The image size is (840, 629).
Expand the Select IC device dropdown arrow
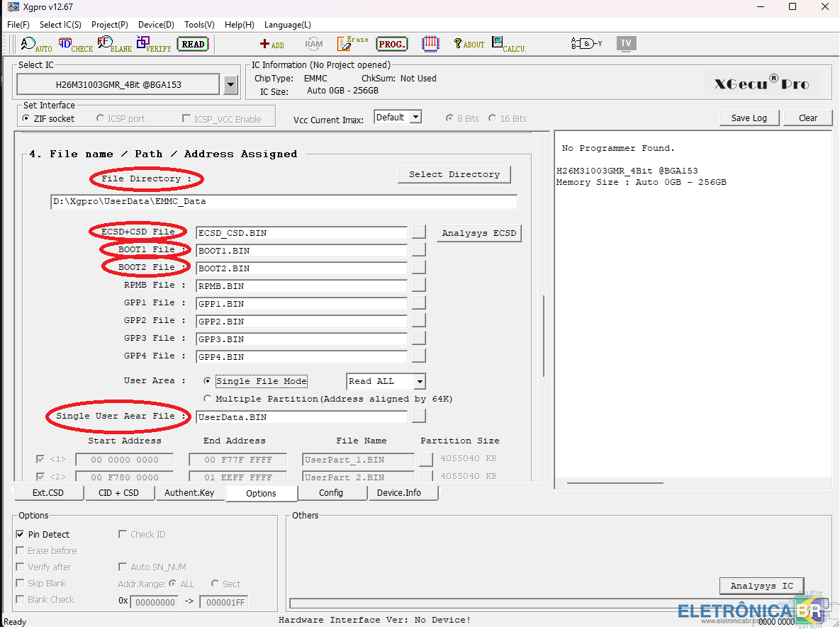[x=230, y=85]
